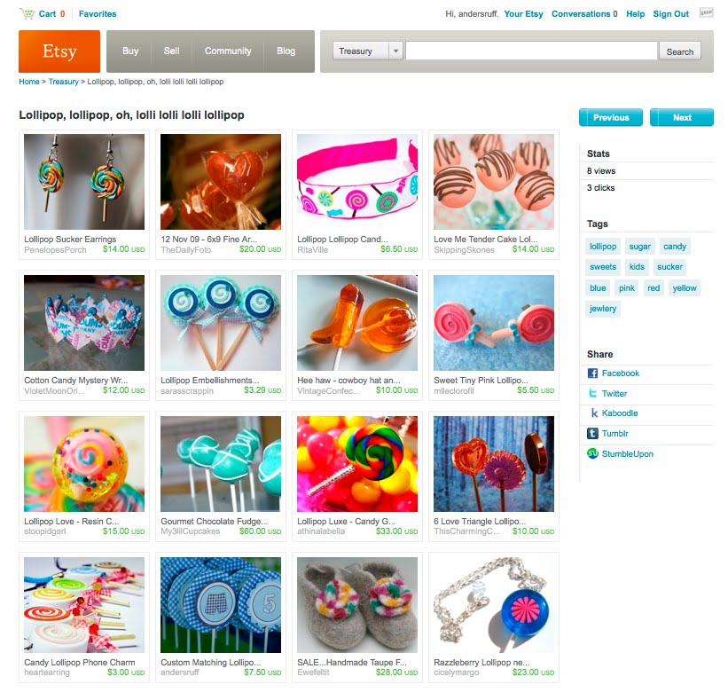728x700 pixels.
Task: Click into the search text field
Action: [x=531, y=51]
